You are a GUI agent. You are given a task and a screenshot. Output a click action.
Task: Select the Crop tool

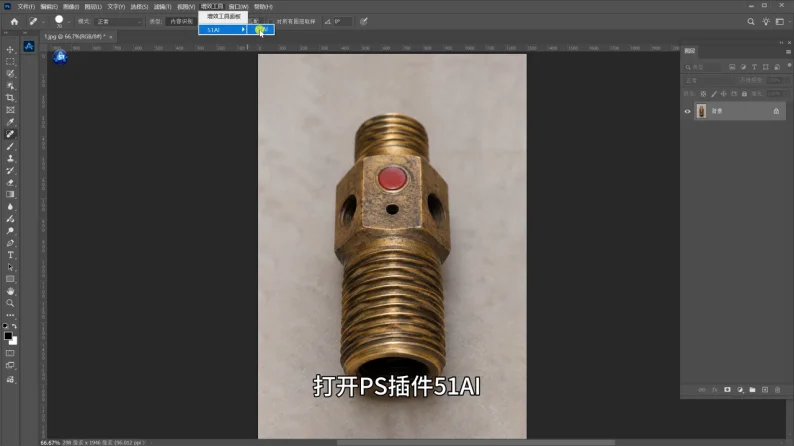(x=10, y=98)
